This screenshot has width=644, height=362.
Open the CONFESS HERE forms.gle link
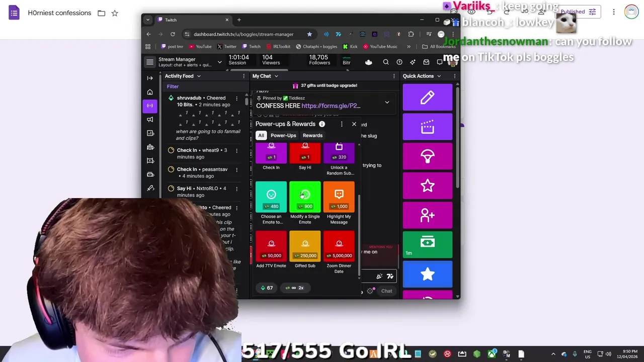coord(331,106)
